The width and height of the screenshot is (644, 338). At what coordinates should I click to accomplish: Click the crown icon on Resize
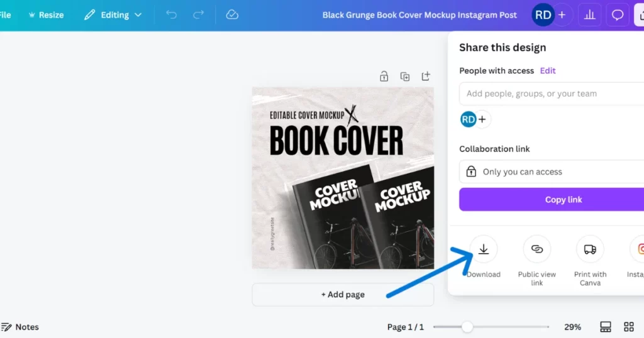point(31,15)
